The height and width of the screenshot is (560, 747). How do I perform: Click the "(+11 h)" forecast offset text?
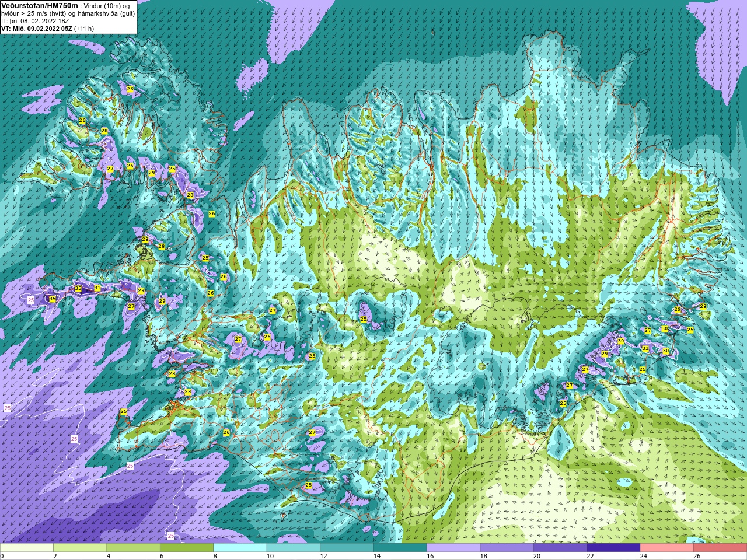tap(84, 29)
